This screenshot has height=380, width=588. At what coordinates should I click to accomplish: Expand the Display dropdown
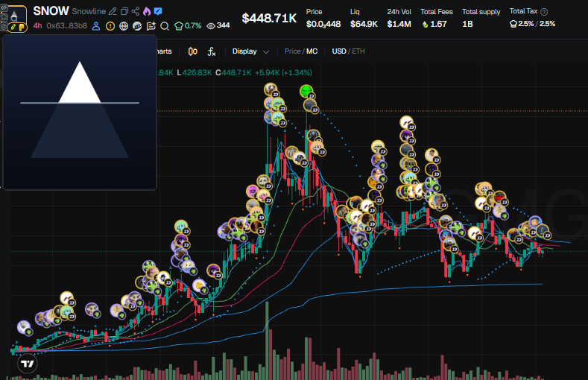pyautogui.click(x=250, y=51)
